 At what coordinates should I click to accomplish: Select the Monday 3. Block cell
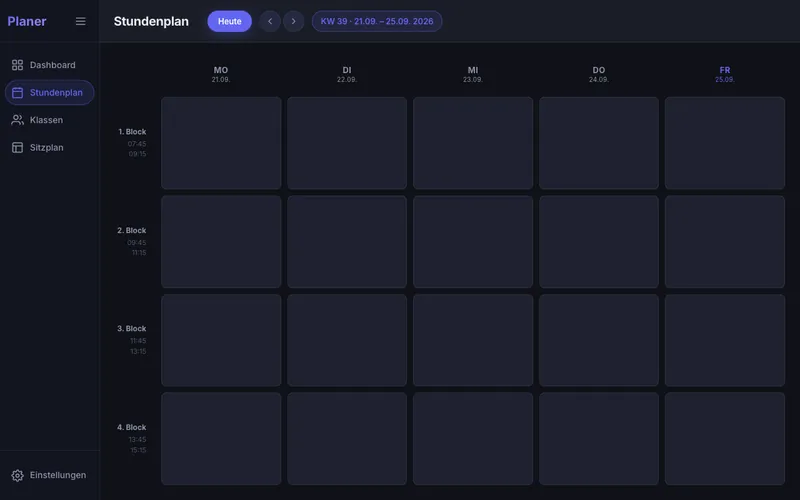[x=221, y=340]
